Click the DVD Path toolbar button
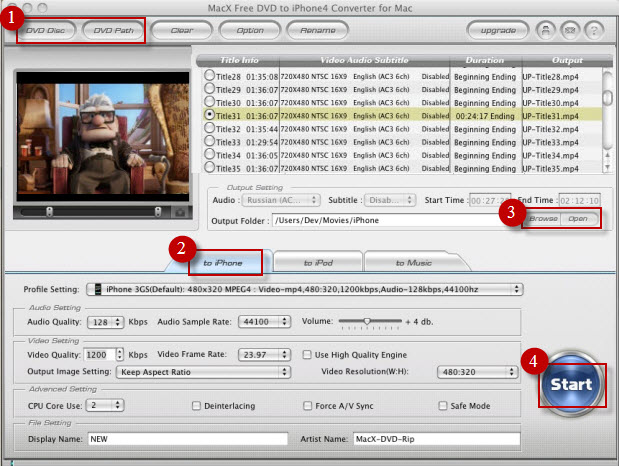This screenshot has width=619, height=466. point(113,30)
